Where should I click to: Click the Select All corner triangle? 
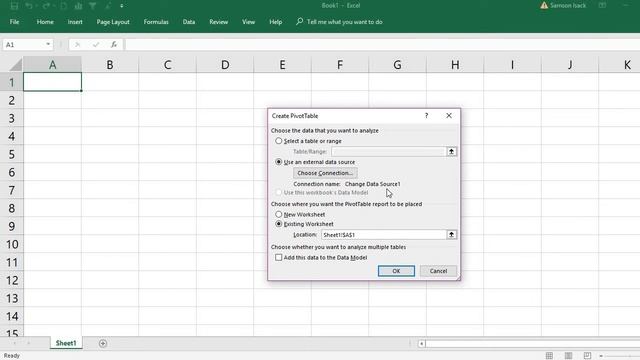pyautogui.click(x=16, y=65)
